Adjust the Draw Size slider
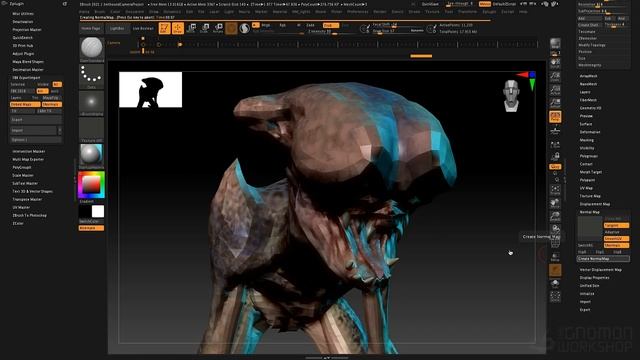The height and width of the screenshot is (360, 640). (x=398, y=31)
